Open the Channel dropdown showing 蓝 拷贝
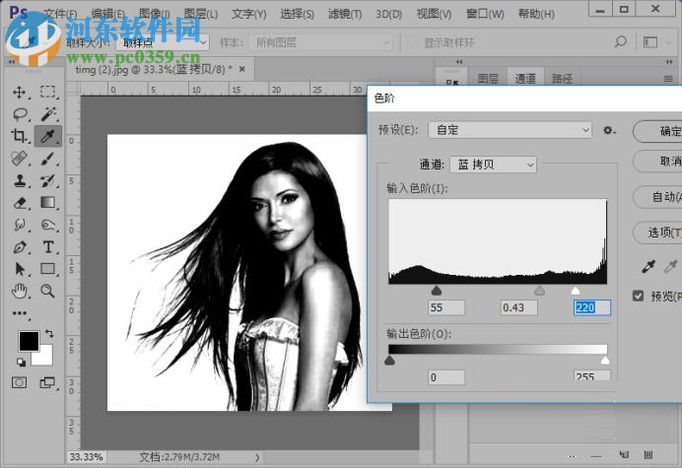 (493, 165)
